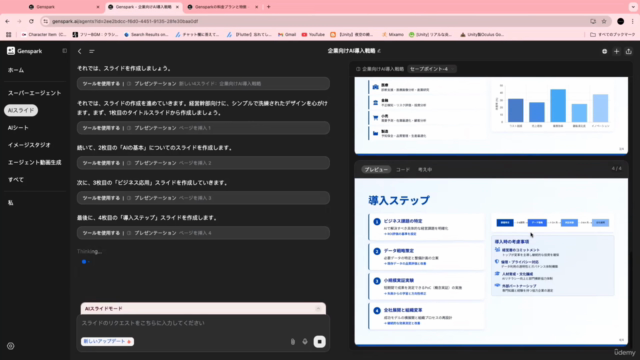The height and width of the screenshot is (360, 640).
Task: Open the YouTube bookmark
Action: (x=313, y=35)
